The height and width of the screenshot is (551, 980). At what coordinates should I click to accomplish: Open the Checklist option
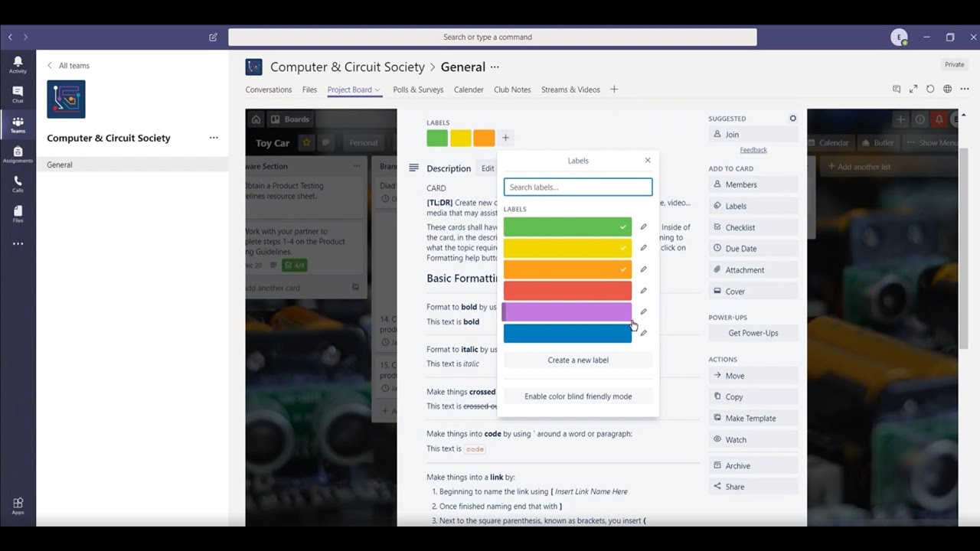[x=753, y=227]
